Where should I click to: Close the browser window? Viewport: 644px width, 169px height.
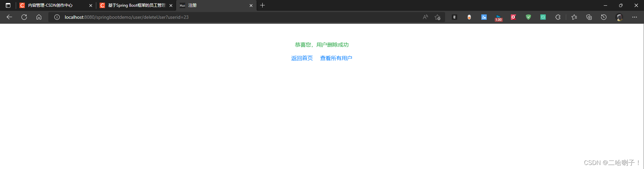coord(636,5)
